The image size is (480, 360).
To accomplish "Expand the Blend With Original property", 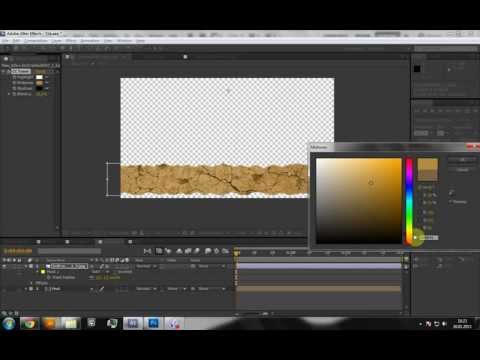I will coord(9,94).
